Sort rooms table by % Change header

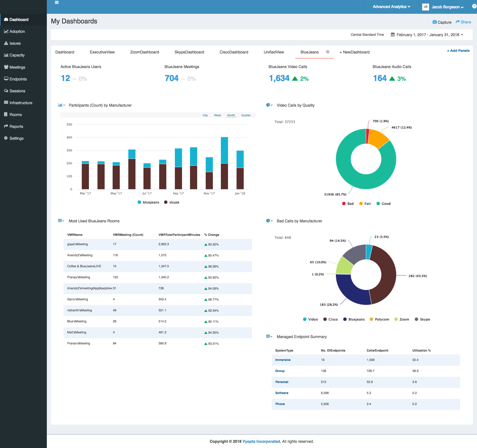coord(212,235)
